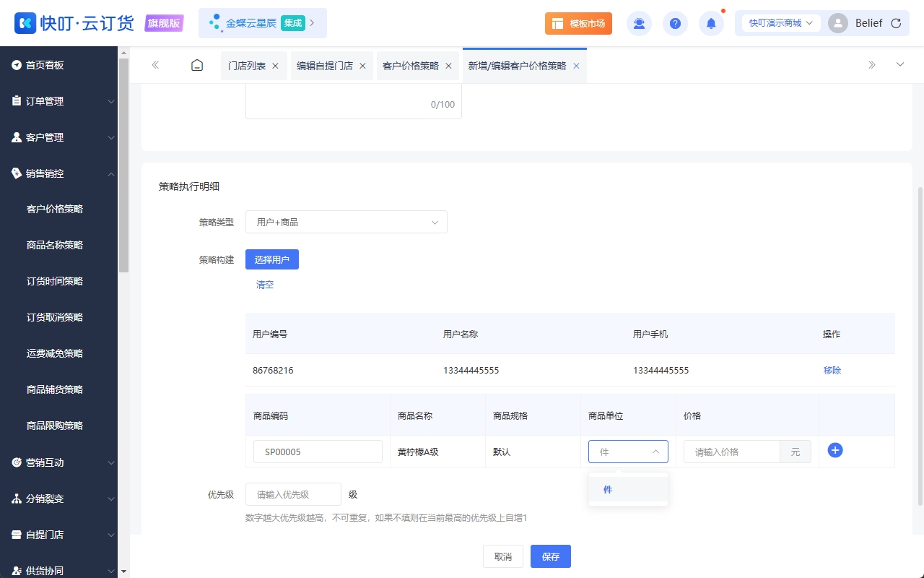
Task: Focus the 请输入优先级 priority field
Action: click(293, 494)
